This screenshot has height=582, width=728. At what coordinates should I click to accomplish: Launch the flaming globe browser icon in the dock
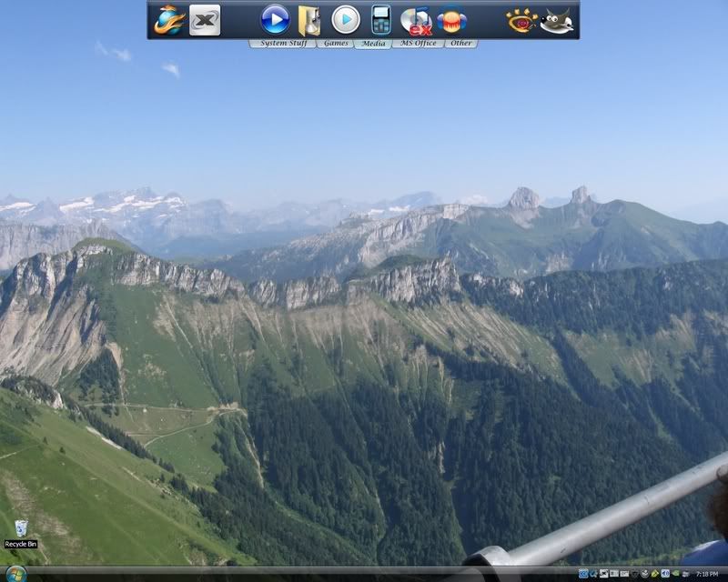(x=170, y=20)
